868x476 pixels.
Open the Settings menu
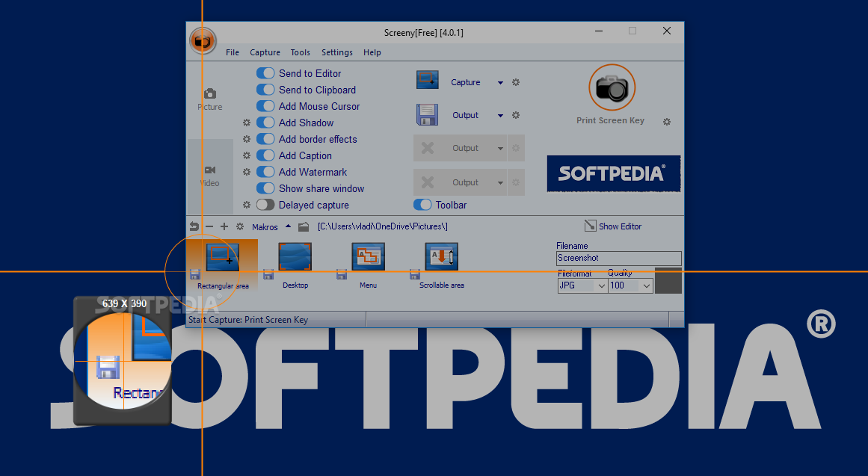pyautogui.click(x=336, y=52)
